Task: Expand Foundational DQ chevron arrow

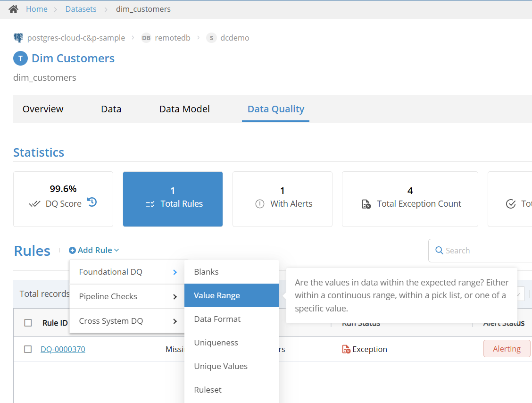Action: click(x=175, y=272)
